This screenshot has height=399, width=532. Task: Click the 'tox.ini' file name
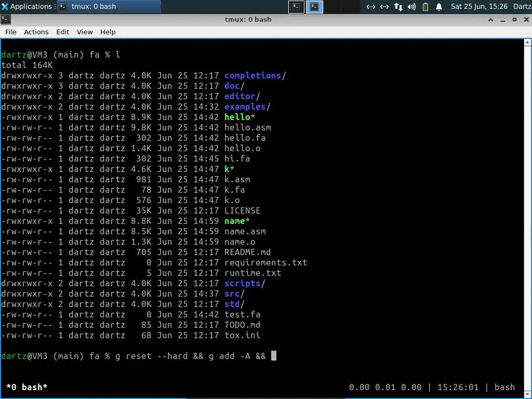point(242,335)
